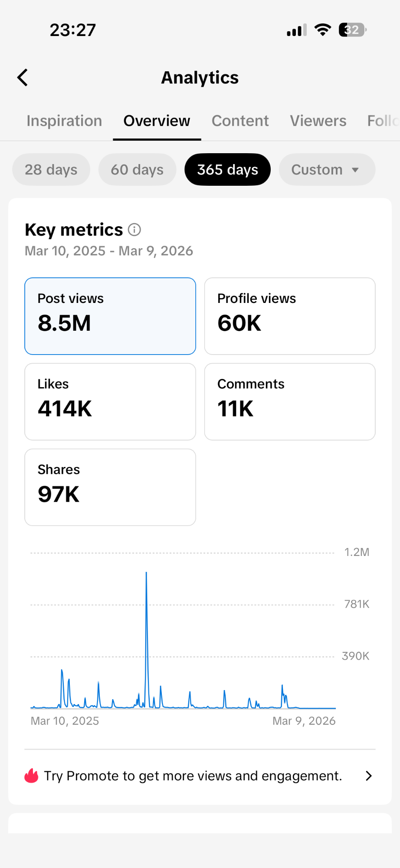Select the Shares metric card
400x868 pixels.
tap(110, 487)
